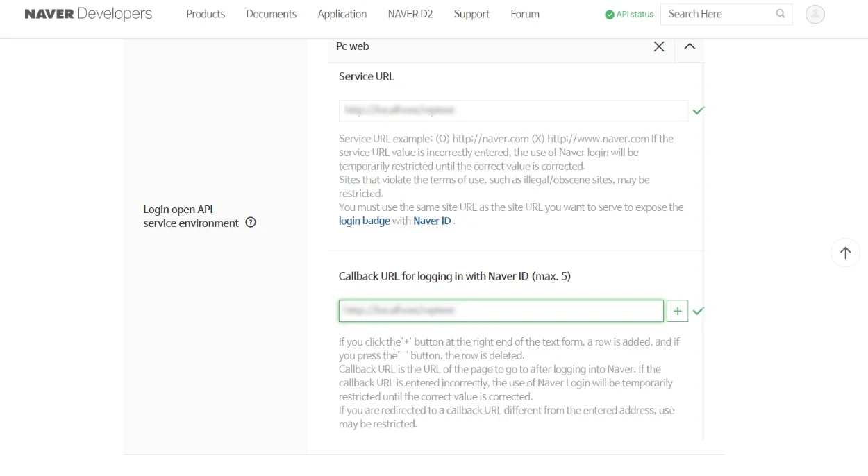The image size is (868, 476).
Task: Open the user profile avatar
Action: tap(815, 14)
